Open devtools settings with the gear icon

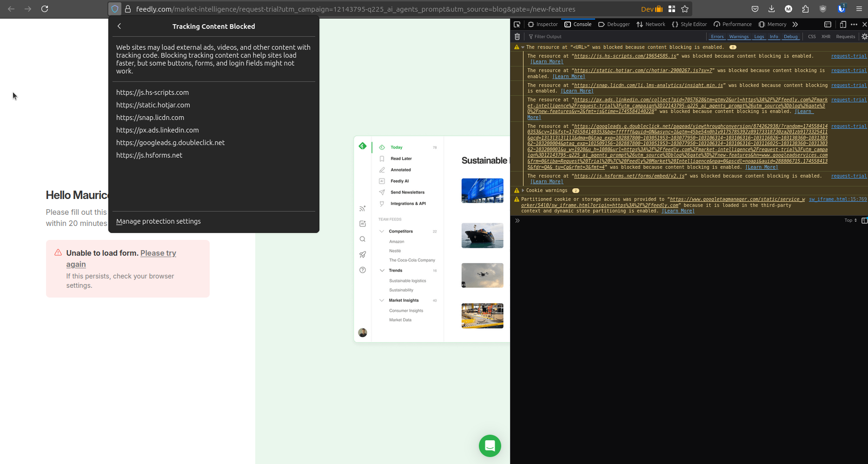(x=865, y=36)
